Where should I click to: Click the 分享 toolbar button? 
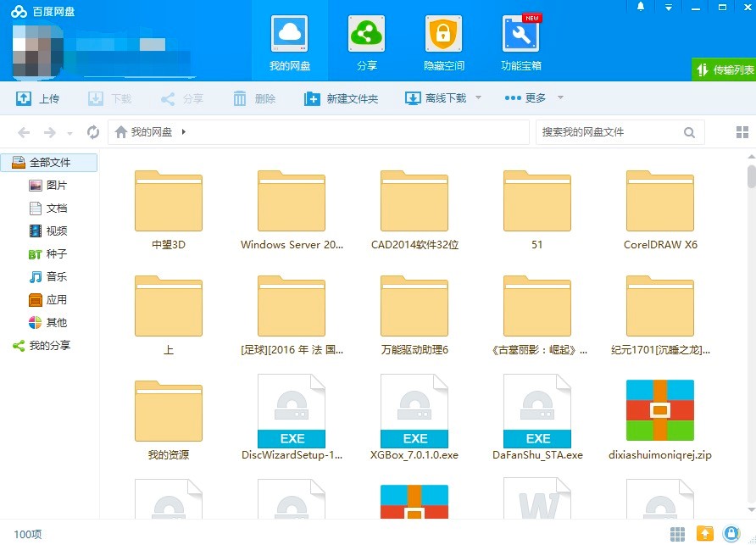181,98
